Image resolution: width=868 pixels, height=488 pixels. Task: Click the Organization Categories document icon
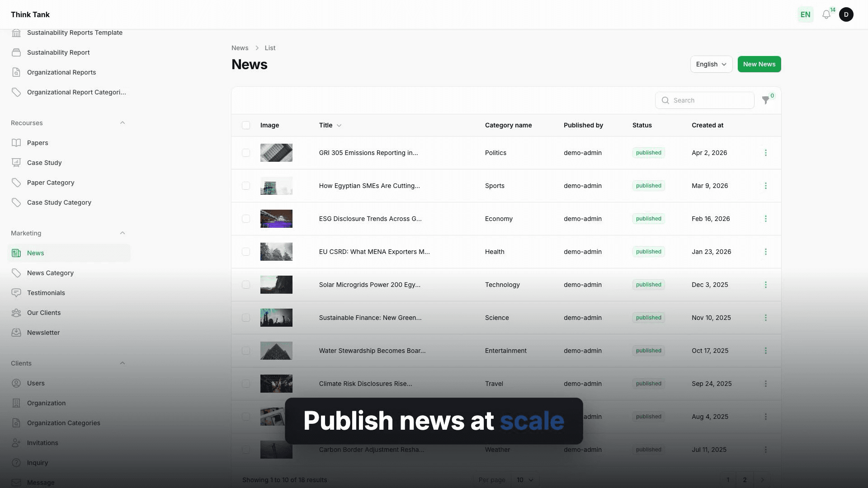(x=16, y=423)
